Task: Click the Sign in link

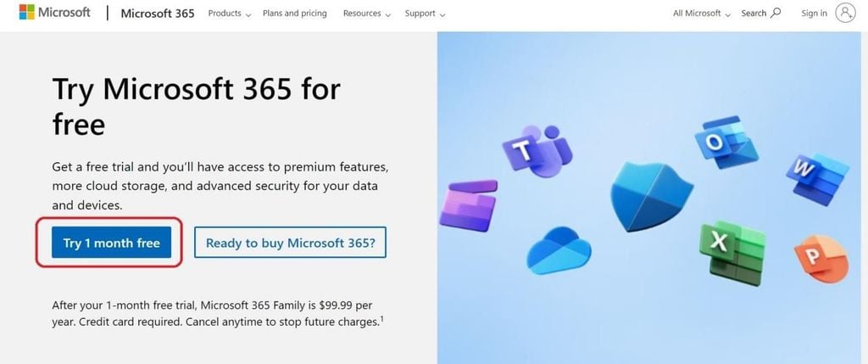Action: tap(814, 14)
